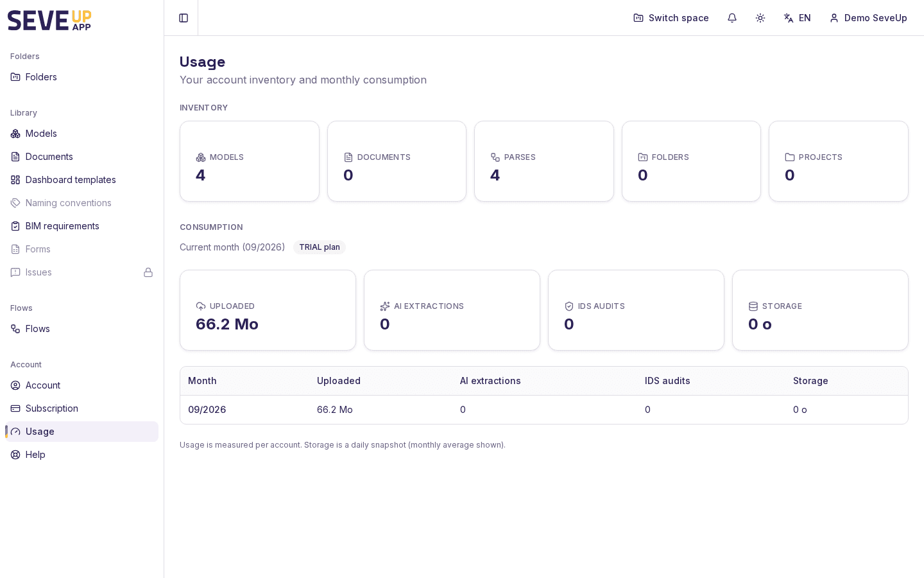Select Forms in the sidebar
The width and height of the screenshot is (924, 578).
click(x=81, y=249)
